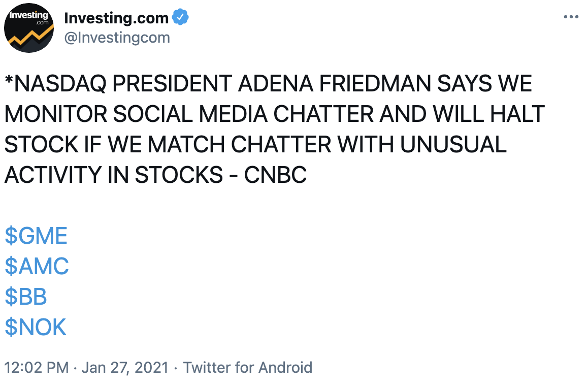The height and width of the screenshot is (388, 588).
Task: Click the words ACTIVITY IN STOCKS
Action: (x=114, y=175)
